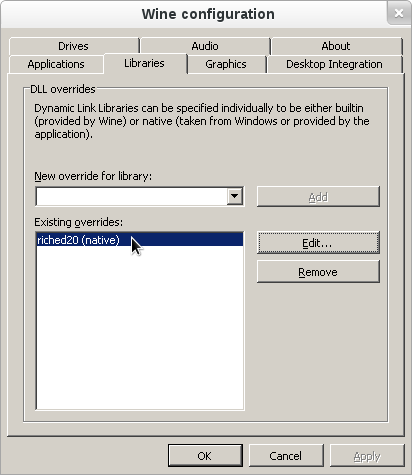Select the riched20 (native) override entry
The image size is (412, 475).
pyautogui.click(x=140, y=240)
